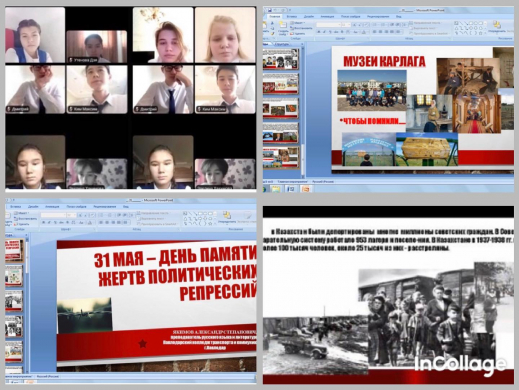Viewport: 519px width, 390px height.
Task: Click PowerPoint icon on Windows taskbar
Action: (x=306, y=190)
